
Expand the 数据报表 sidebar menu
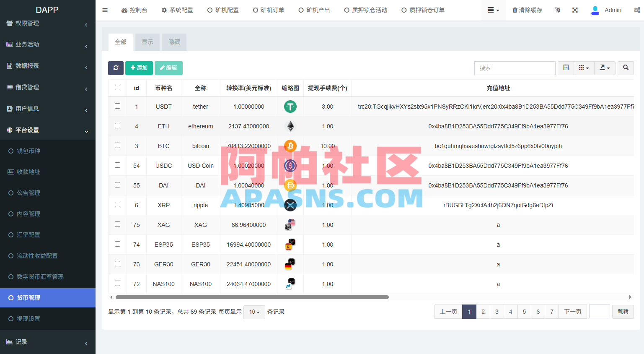pyautogui.click(x=48, y=66)
